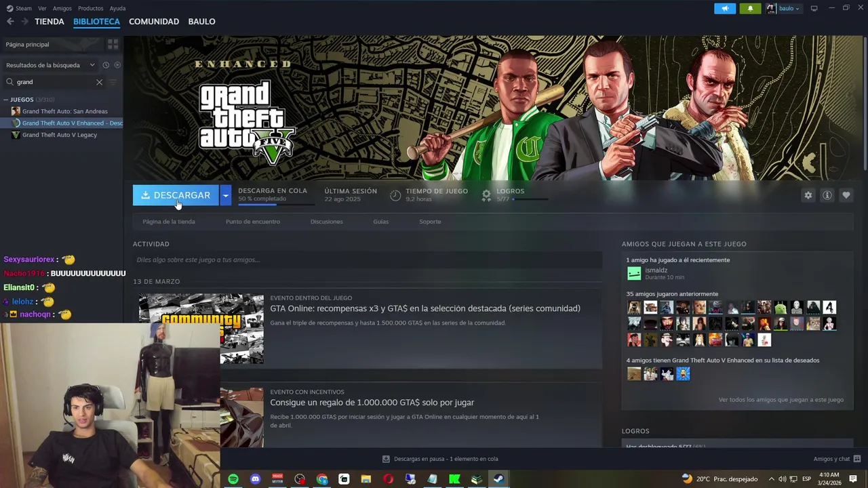This screenshot has width=868, height=488.
Task: Click the activity status input box
Action: (367, 260)
